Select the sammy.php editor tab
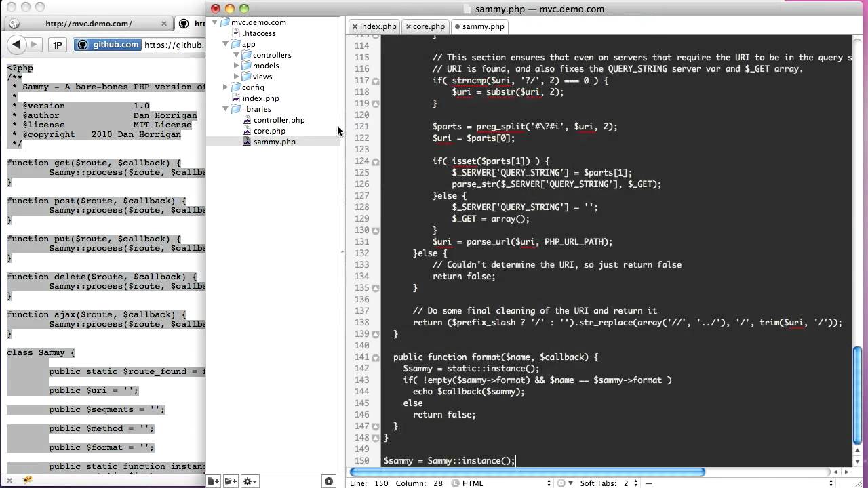Screen dimensions: 868x488 [x=483, y=26]
